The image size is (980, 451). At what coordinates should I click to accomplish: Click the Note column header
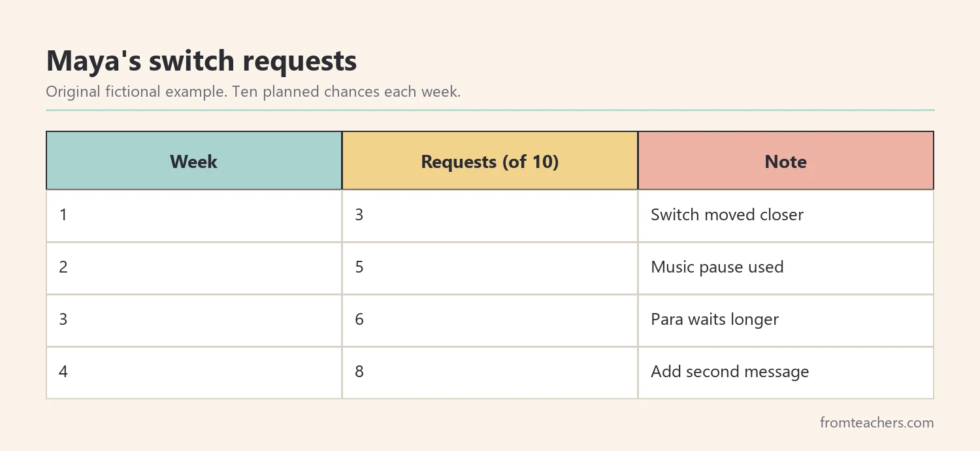pyautogui.click(x=786, y=161)
